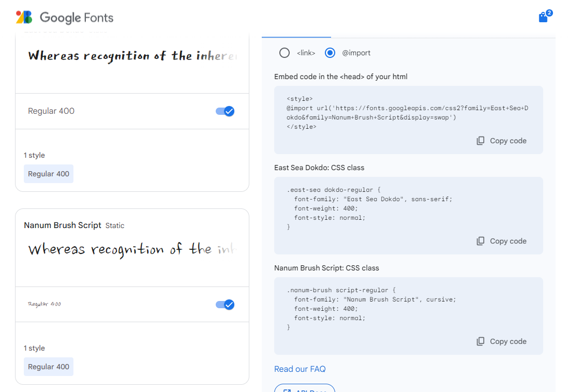Select the @import radio button
This screenshot has height=392, width=568.
[330, 53]
